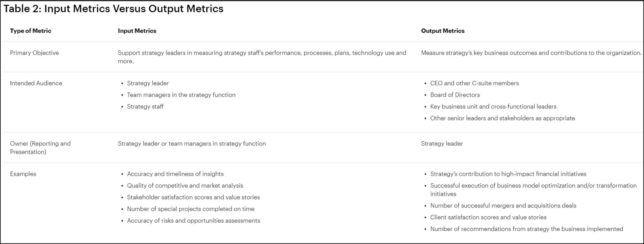Image resolution: width=644 pixels, height=244 pixels.
Task: Click 'Number of special projects completed on time'
Action: click(x=190, y=209)
